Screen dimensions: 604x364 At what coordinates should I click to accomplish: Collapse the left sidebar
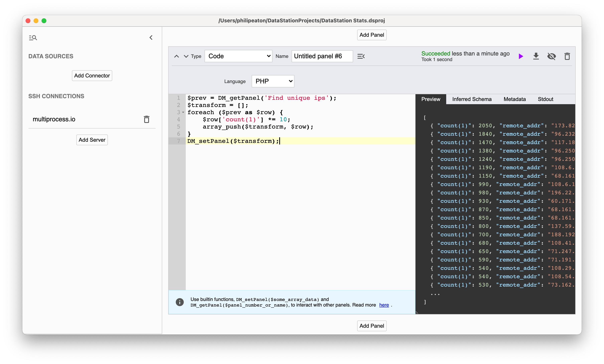pos(151,38)
